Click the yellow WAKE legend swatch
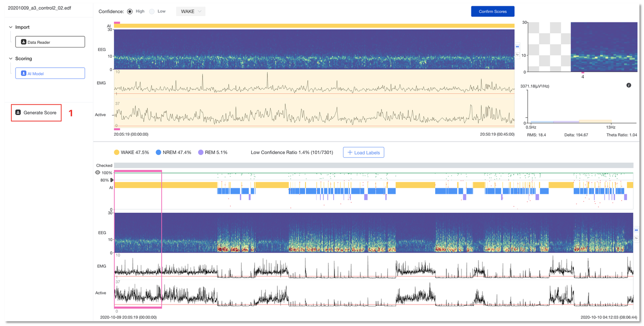The width and height of the screenshot is (644, 326). tap(117, 153)
